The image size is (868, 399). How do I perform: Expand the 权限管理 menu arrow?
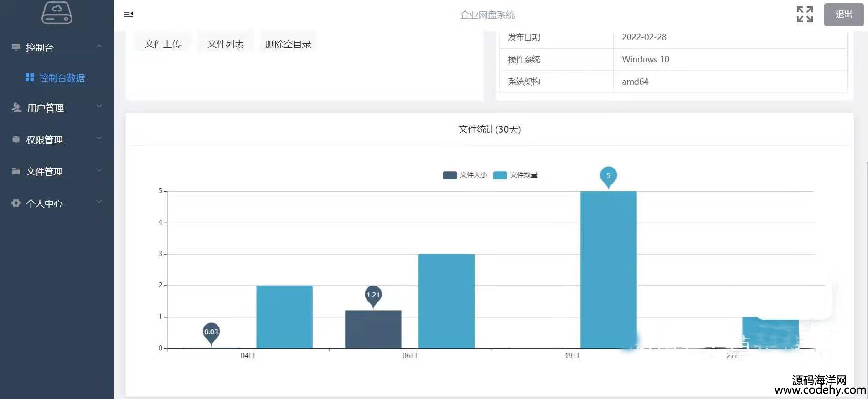[99, 138]
